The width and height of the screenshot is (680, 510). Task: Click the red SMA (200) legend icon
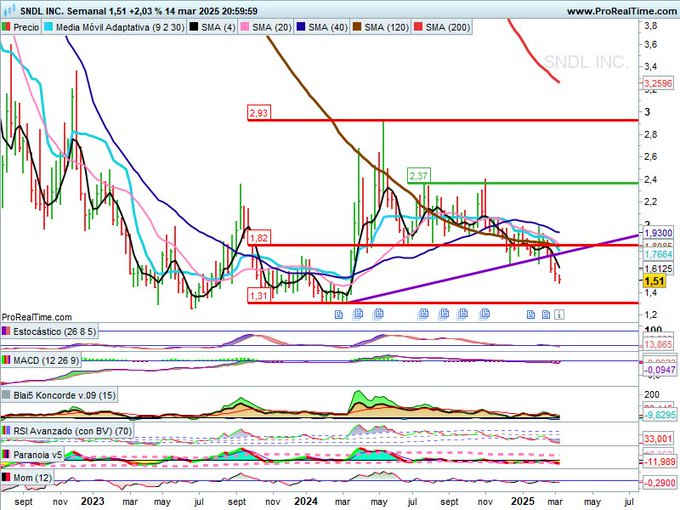click(x=418, y=27)
